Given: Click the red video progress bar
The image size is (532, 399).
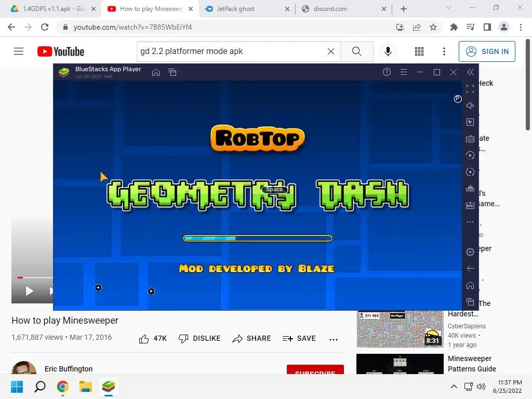Looking at the screenshot, I should 20,277.
